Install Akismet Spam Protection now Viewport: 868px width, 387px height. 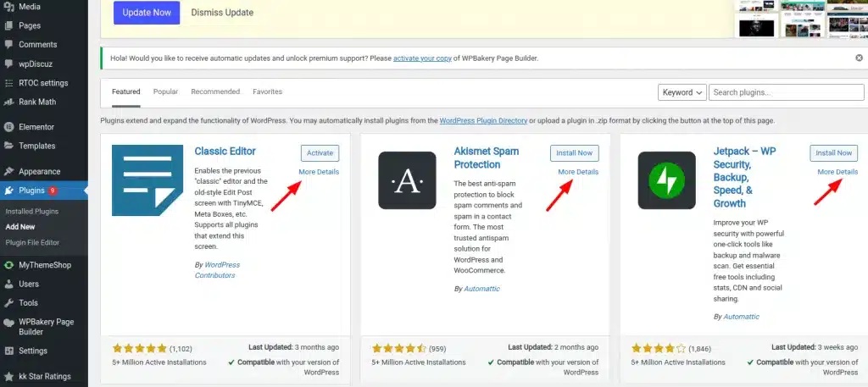pos(574,153)
